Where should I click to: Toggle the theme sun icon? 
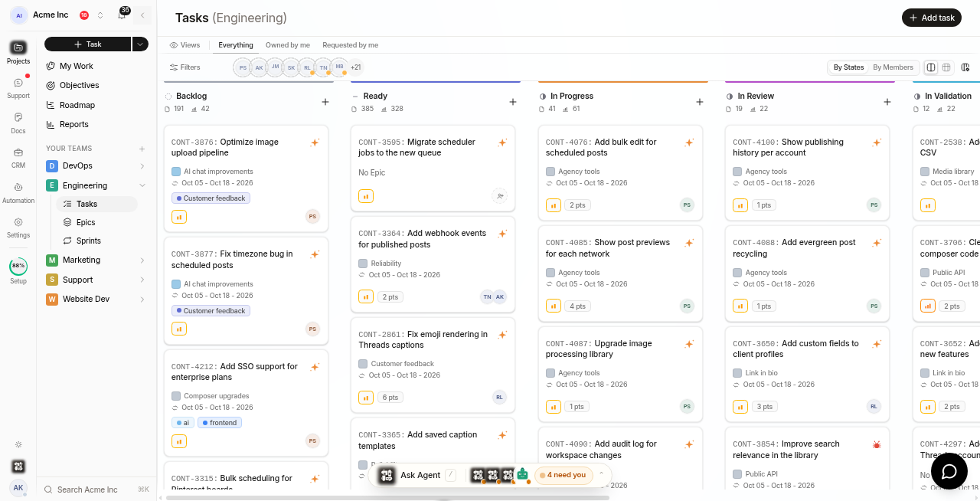(x=18, y=444)
